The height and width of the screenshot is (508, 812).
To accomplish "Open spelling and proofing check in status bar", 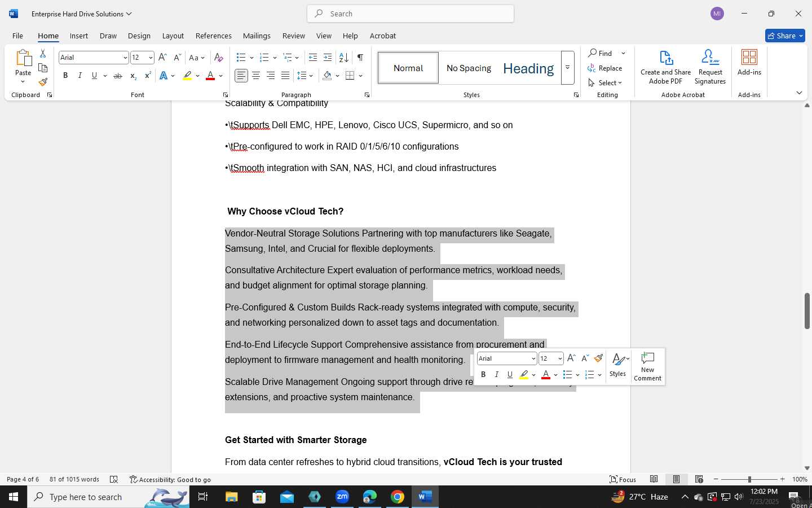I will click(x=114, y=479).
